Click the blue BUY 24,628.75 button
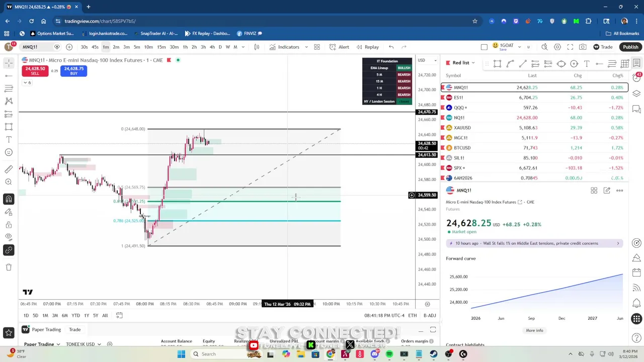This screenshot has height=362, width=644. point(74,71)
